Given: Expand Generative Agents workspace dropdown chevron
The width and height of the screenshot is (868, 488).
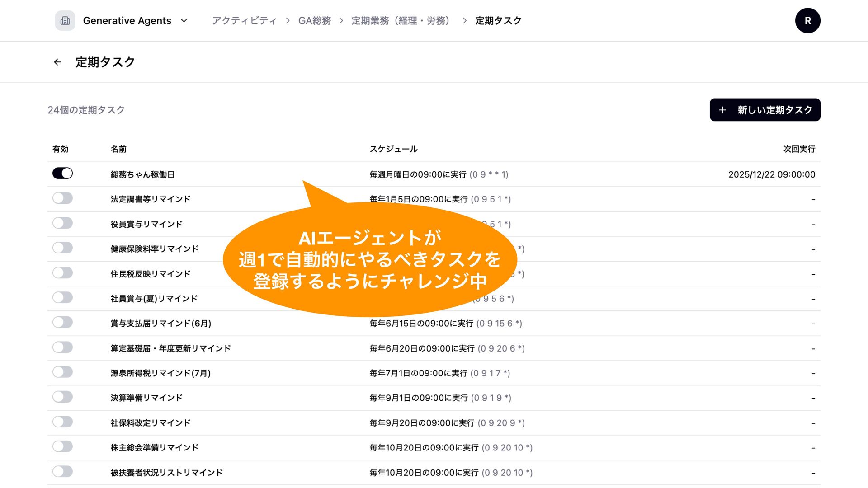Looking at the screenshot, I should pyautogui.click(x=184, y=21).
